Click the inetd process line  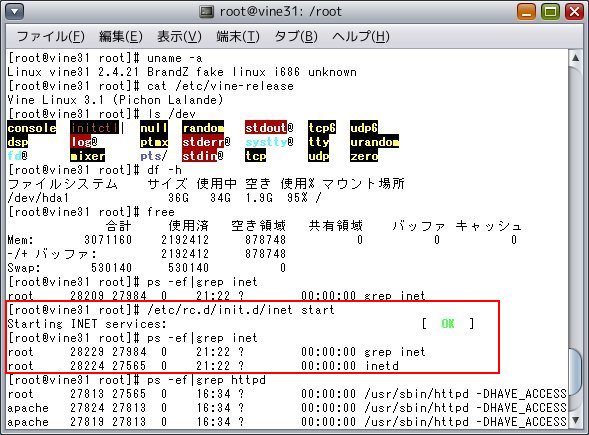click(x=203, y=366)
